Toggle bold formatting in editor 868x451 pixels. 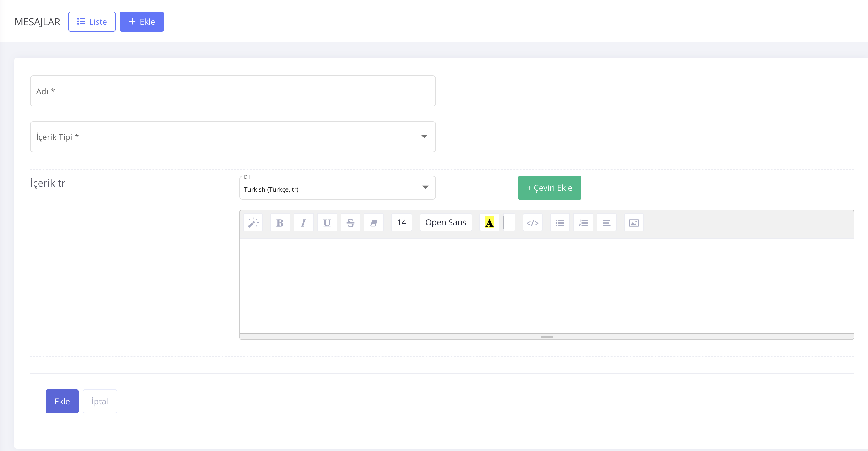280,223
